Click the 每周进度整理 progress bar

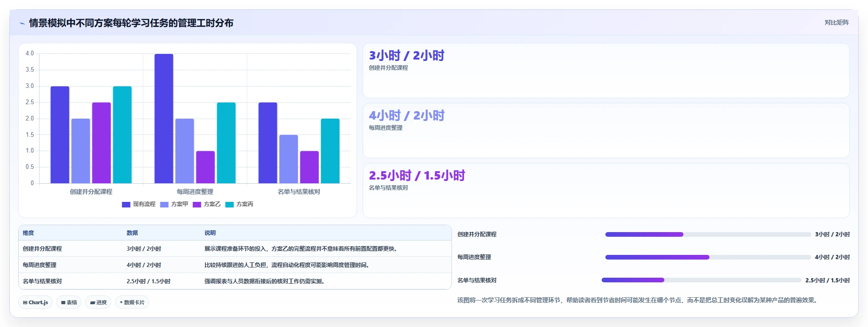[x=708, y=257]
